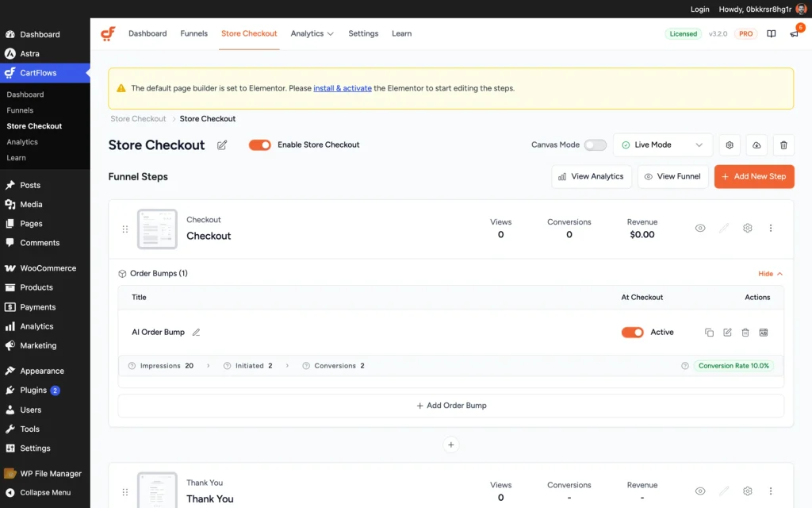This screenshot has width=812, height=508.
Task: Open Products in sidebar menu
Action: click(x=45, y=287)
